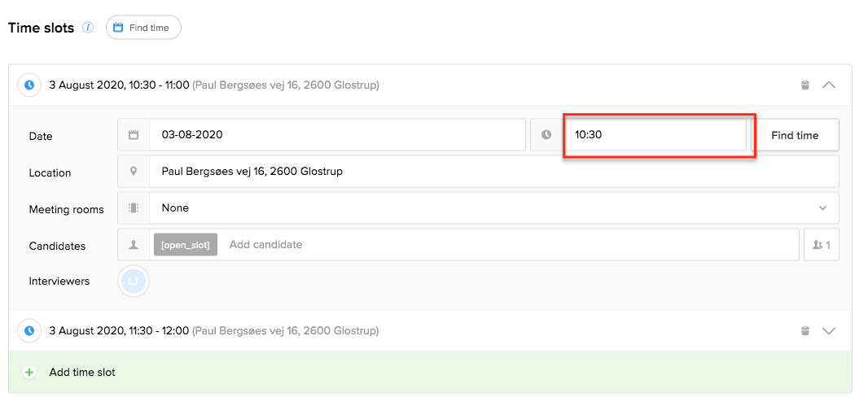The image size is (868, 406).
Task: Collapse the 10:30 - 11:00 time slot
Action: (829, 85)
